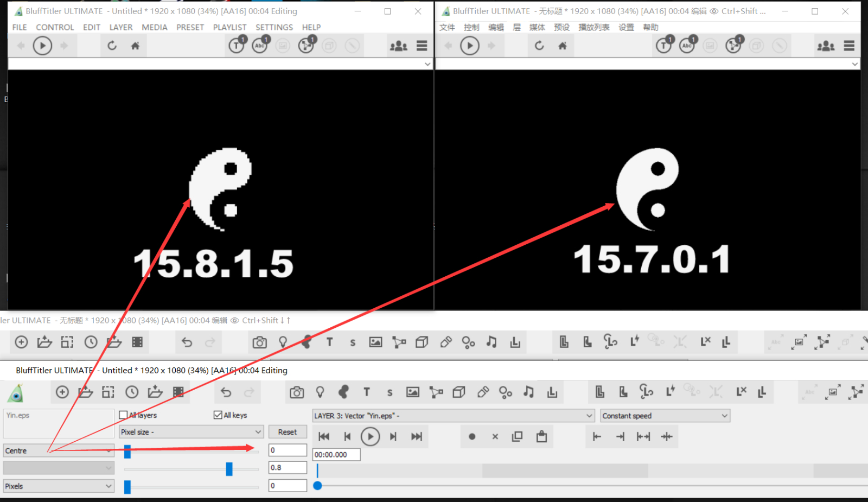868x502 pixels.
Task: Add particle layer icon in bottom tool window
Action: [x=506, y=392]
